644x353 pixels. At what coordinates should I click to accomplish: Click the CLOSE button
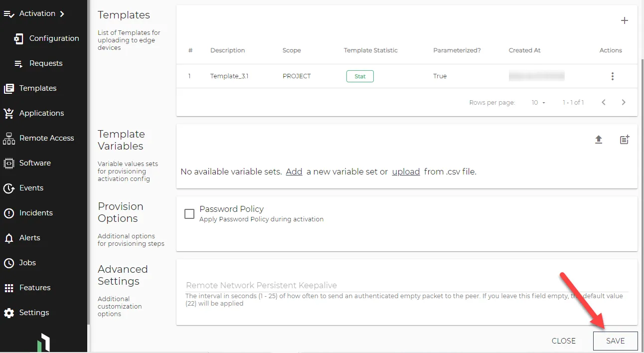(564, 341)
